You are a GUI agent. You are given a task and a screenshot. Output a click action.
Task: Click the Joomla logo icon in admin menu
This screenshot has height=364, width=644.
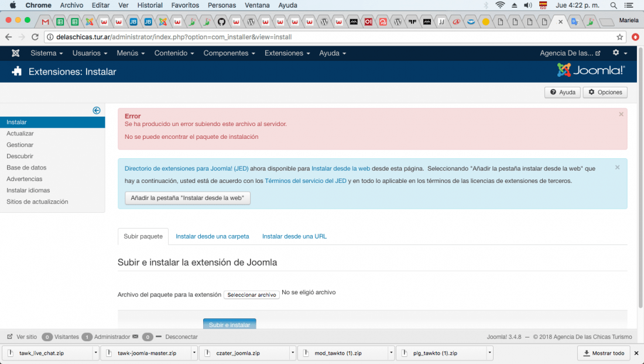pos(16,53)
